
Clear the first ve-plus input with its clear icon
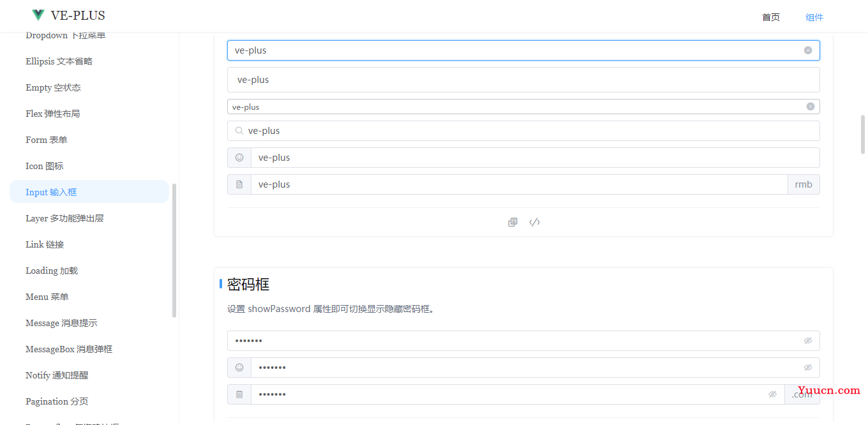pyautogui.click(x=808, y=50)
